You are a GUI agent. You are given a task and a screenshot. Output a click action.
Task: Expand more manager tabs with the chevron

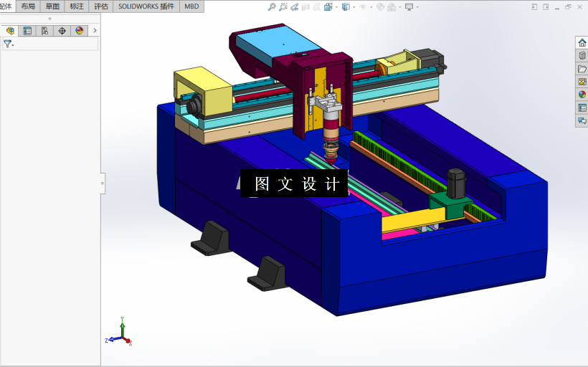pos(95,31)
